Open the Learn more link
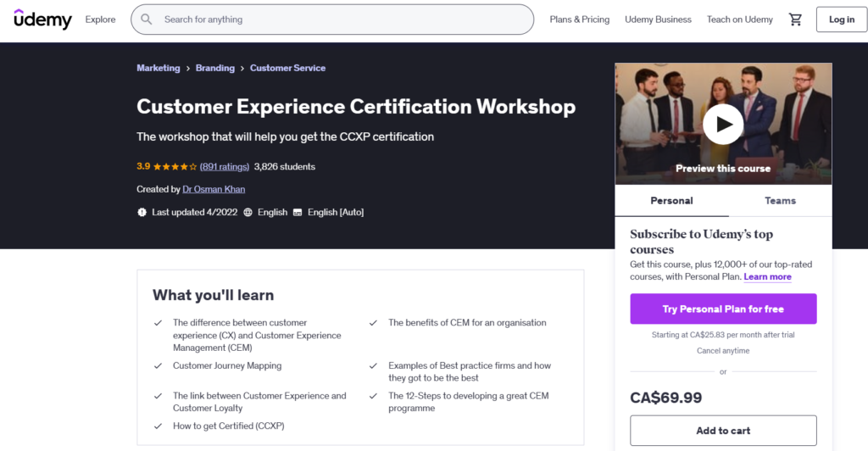868x451 pixels. coord(767,276)
